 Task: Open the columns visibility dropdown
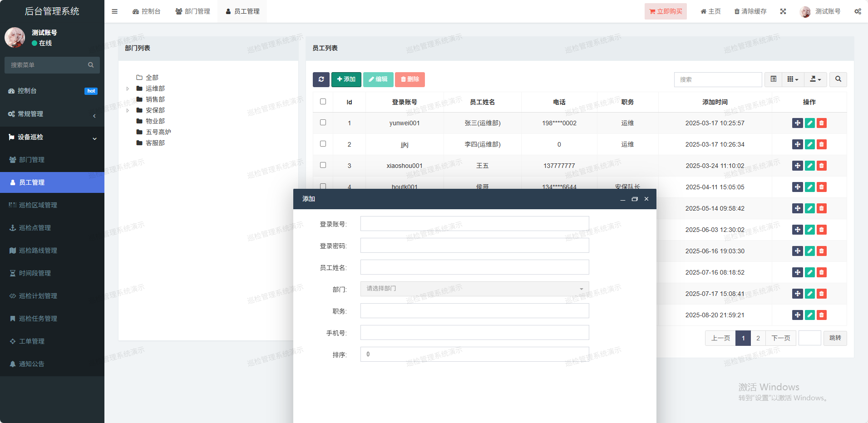[x=793, y=79]
